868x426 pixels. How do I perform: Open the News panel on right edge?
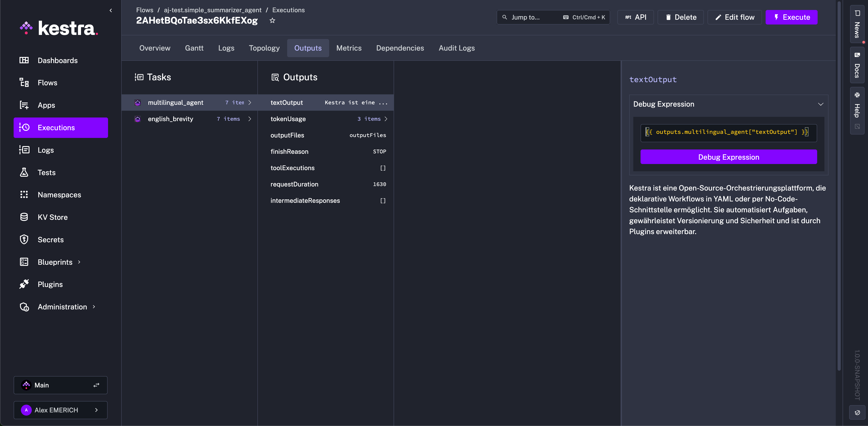[x=857, y=24]
